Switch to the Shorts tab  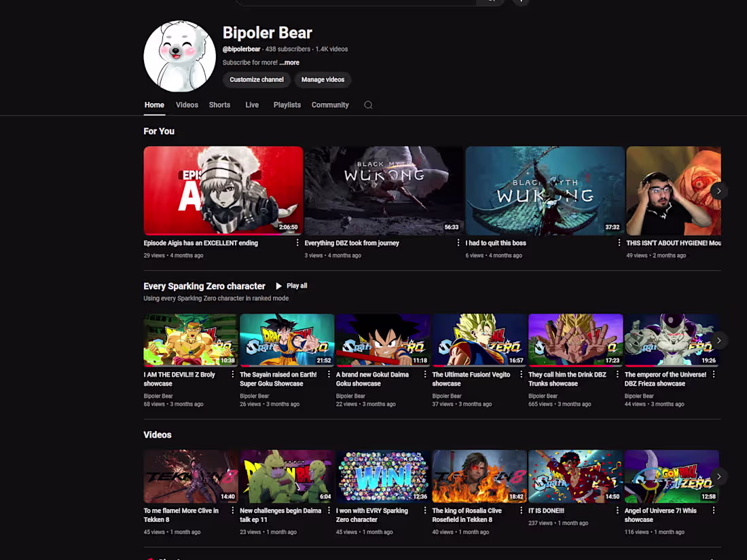pos(219,105)
